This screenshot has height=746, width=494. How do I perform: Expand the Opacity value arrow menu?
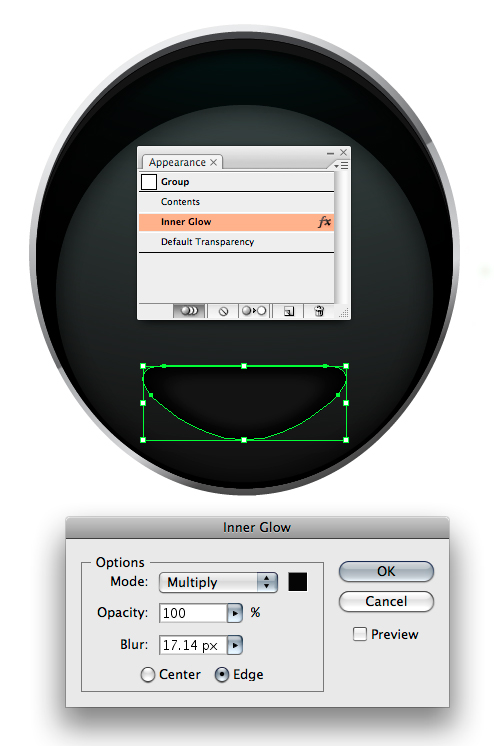[x=235, y=613]
